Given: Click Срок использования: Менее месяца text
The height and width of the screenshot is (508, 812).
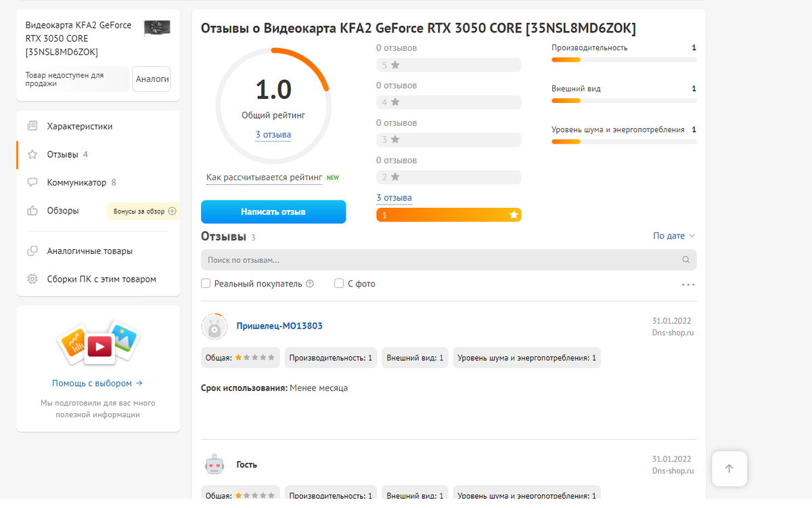Looking at the screenshot, I should pos(274,388).
